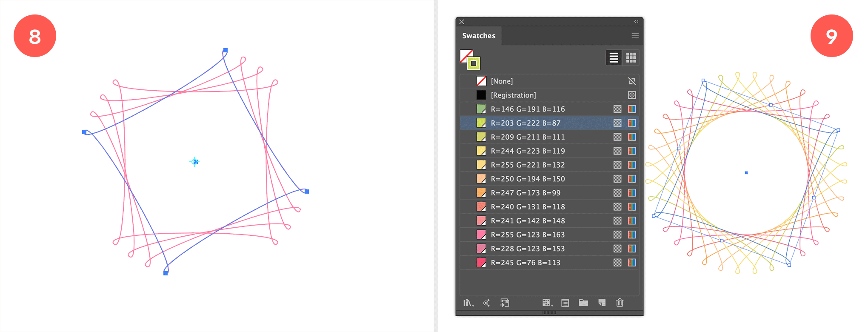Viewport: 868px width, 332px height.
Task: Click center point of left star artwork
Action: click(x=194, y=162)
